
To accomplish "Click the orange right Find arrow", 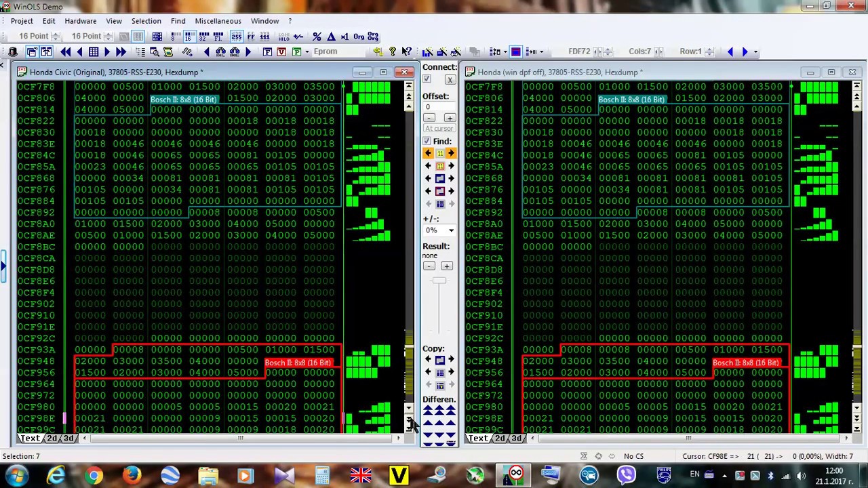I will [452, 153].
